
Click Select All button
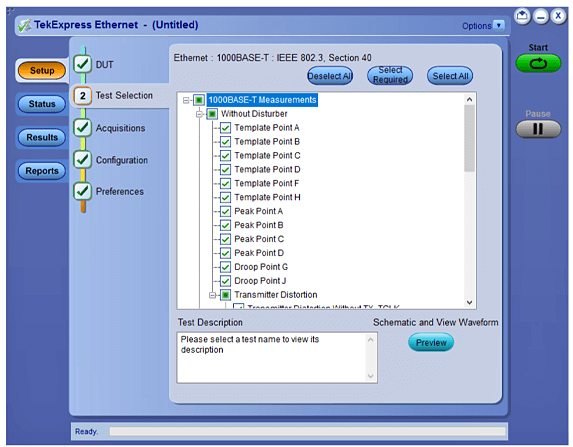450,76
